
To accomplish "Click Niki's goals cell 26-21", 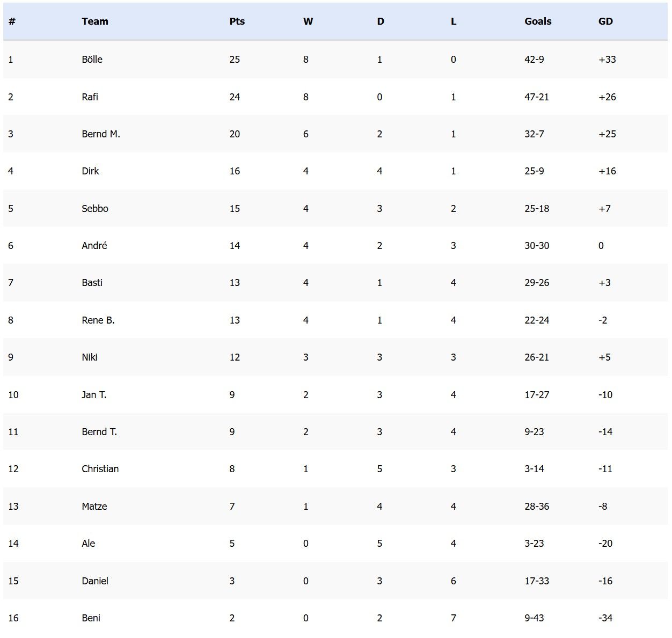I will [537, 357].
